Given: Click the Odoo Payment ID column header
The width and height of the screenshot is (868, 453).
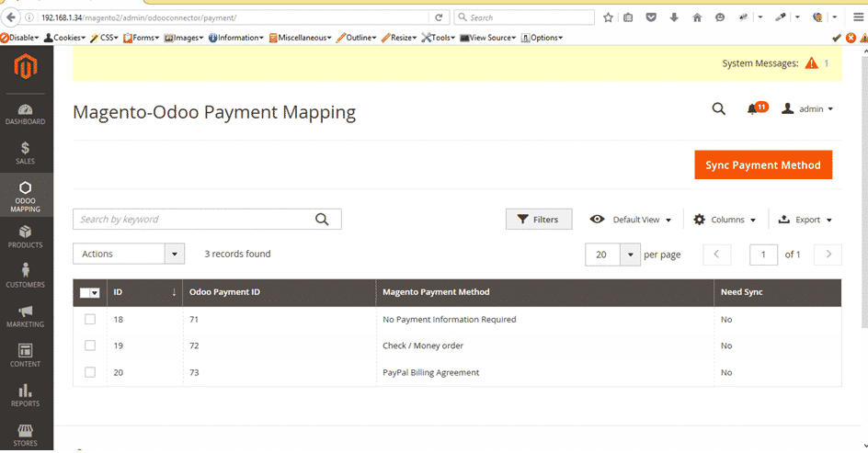Looking at the screenshot, I should 280,292.
